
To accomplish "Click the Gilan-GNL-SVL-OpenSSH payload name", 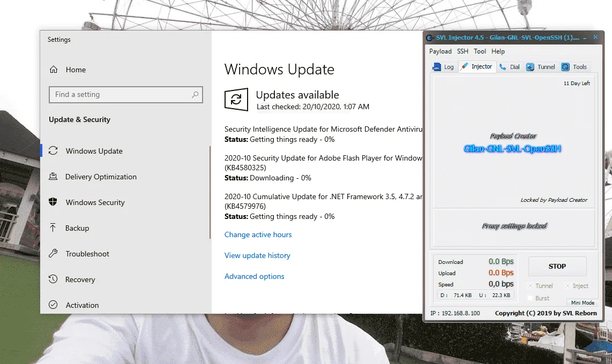I will coord(512,148).
